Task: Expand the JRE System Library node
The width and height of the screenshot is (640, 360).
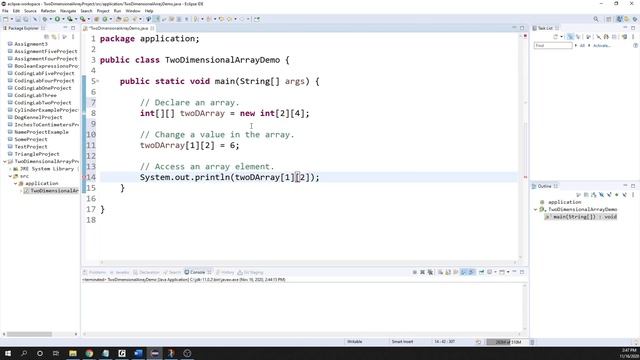Action: point(10,169)
